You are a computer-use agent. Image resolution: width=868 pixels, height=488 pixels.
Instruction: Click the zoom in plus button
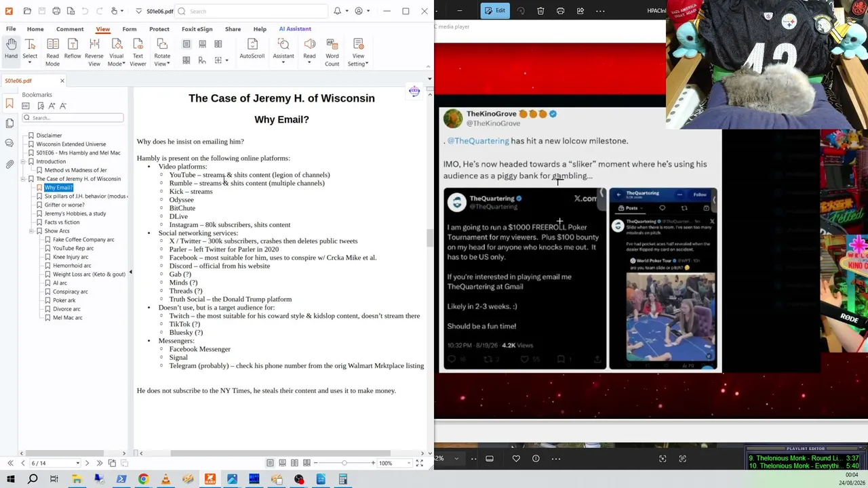tap(373, 463)
